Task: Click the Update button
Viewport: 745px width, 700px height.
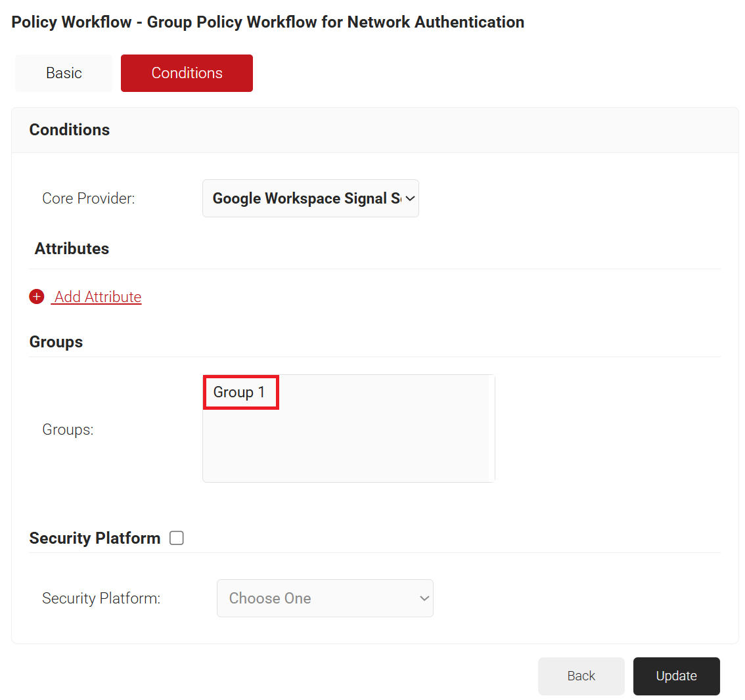Action: (676, 676)
